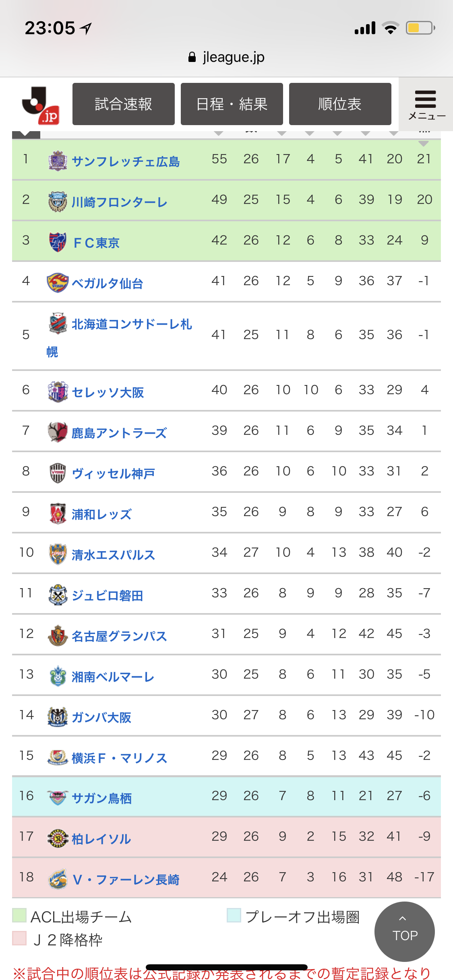Sort by the wins column arrow
Image resolution: width=453 pixels, height=980 pixels.
coord(282,133)
